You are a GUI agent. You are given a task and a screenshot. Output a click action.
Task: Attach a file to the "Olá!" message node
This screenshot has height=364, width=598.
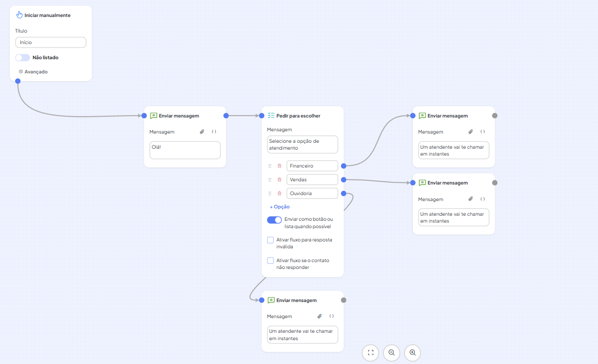coord(202,132)
